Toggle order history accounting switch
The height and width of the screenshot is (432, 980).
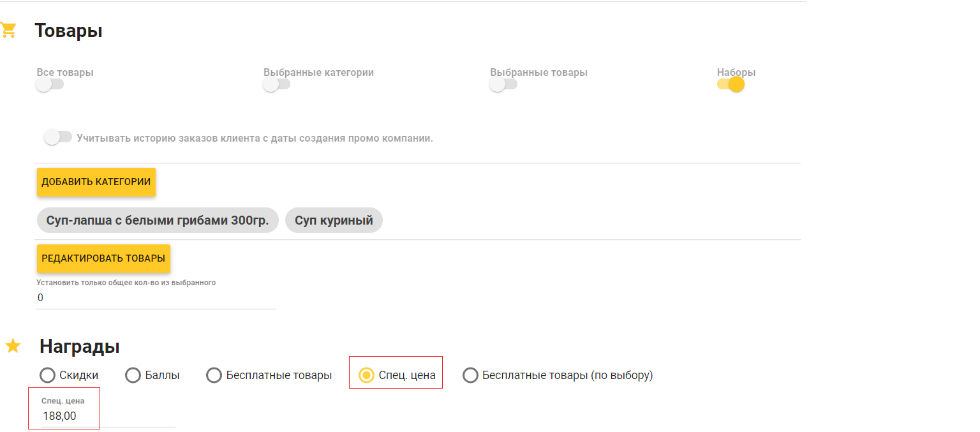point(57,137)
